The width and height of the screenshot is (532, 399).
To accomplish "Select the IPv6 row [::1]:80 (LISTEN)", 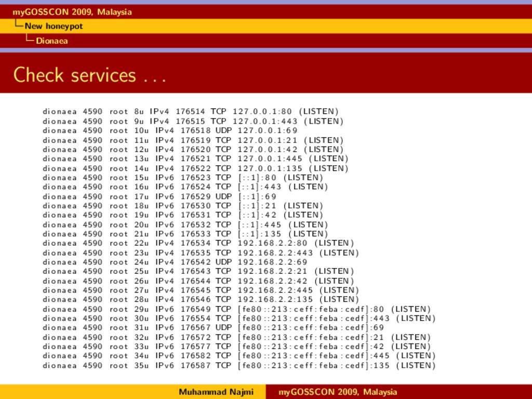I will [x=183, y=178].
